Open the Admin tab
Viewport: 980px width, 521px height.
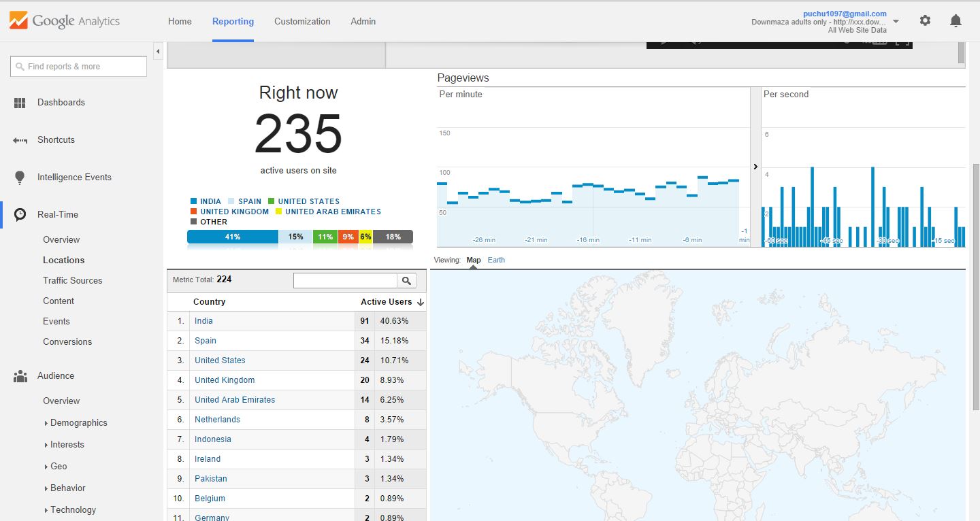[x=363, y=21]
